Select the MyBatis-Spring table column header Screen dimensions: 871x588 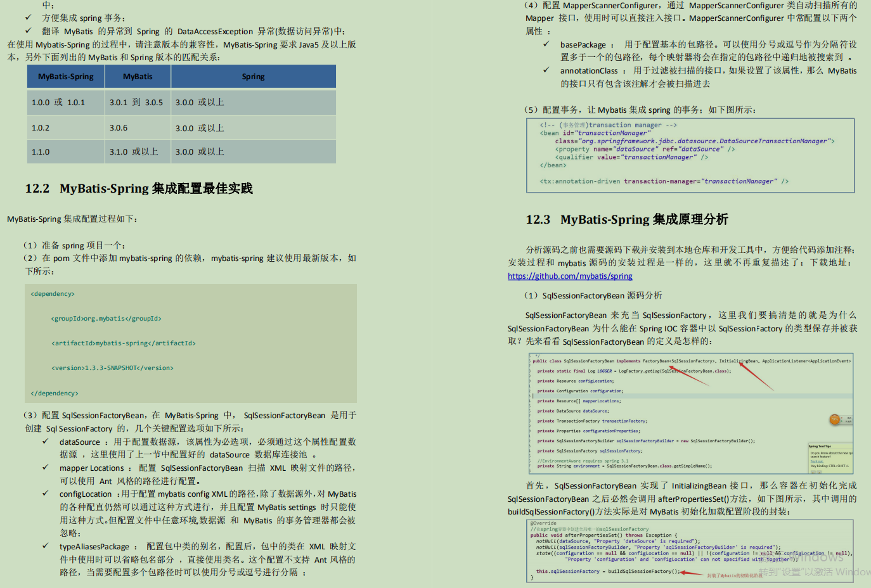click(66, 77)
